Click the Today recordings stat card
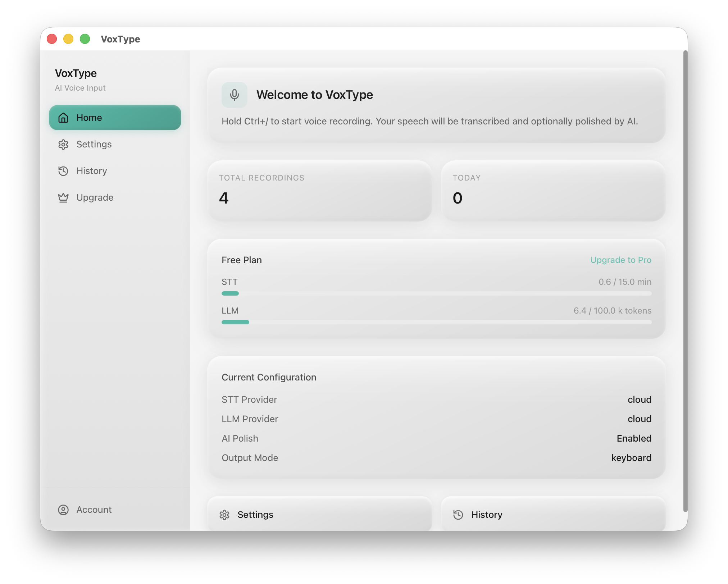 click(553, 191)
